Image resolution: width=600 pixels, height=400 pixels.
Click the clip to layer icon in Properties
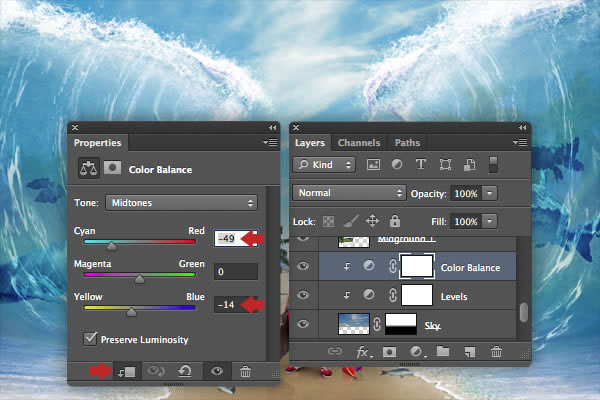tap(127, 372)
